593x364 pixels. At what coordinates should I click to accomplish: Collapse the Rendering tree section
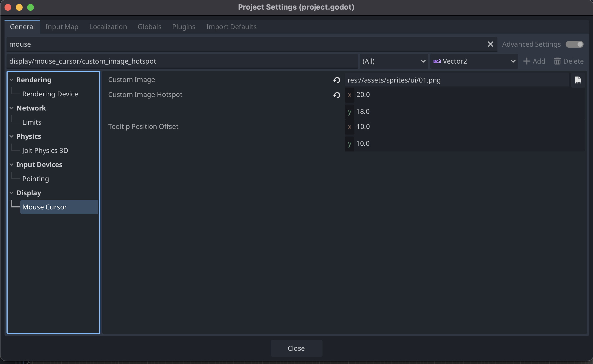[12, 80]
